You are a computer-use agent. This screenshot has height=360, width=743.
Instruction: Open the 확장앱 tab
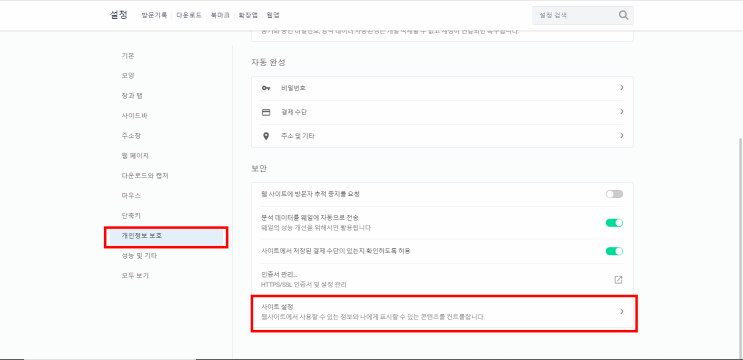248,15
